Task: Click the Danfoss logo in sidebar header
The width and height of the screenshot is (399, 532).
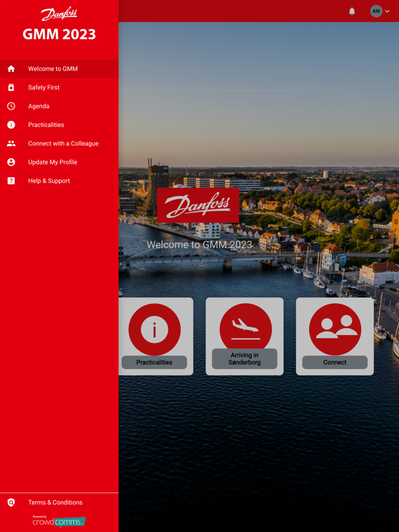Action: pos(59,15)
